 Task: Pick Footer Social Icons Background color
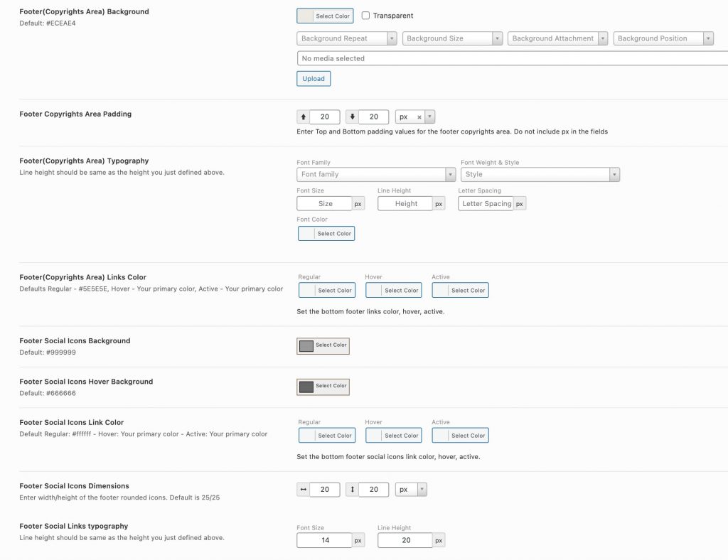[x=323, y=345]
